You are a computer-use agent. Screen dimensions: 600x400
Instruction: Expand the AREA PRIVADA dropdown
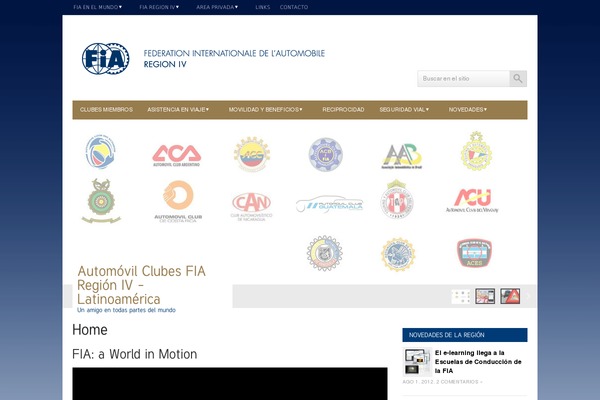tap(217, 7)
